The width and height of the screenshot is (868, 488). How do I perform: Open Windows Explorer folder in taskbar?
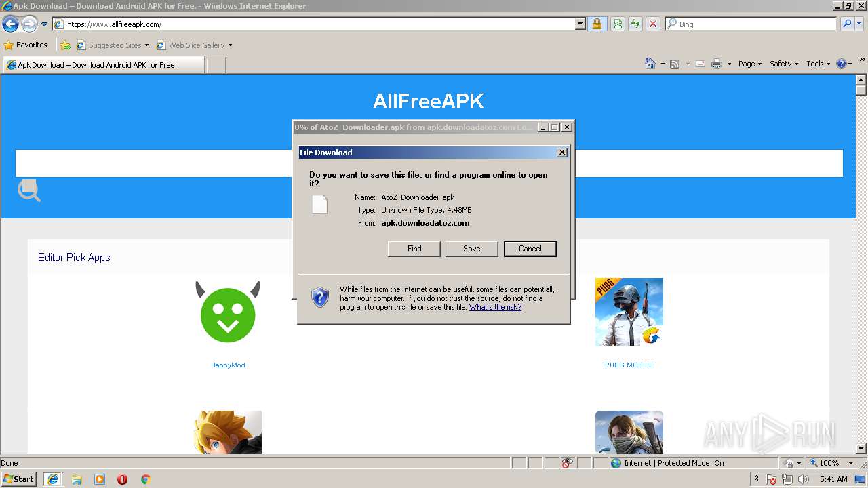point(77,479)
